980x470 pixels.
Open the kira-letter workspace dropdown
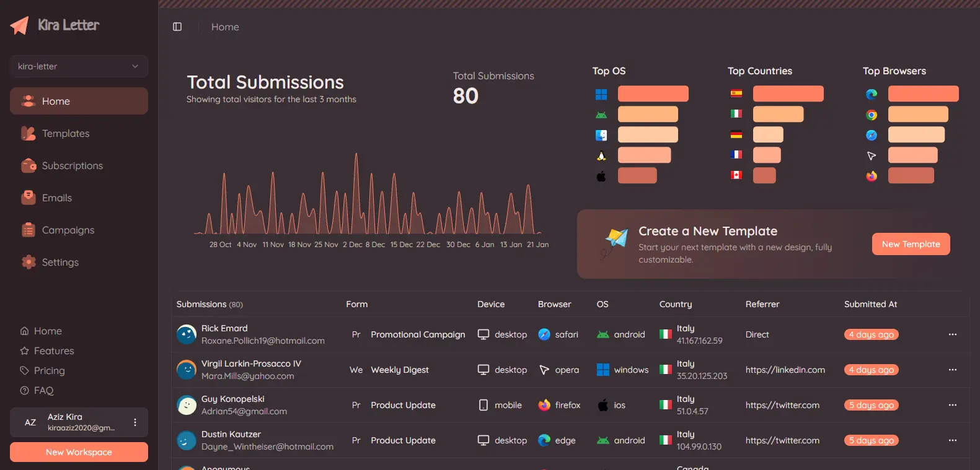pos(79,66)
